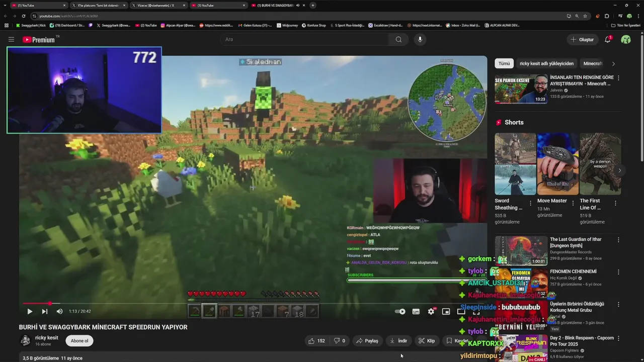Click the Oluştur create button
The width and height of the screenshot is (644, 362).
[x=582, y=39]
